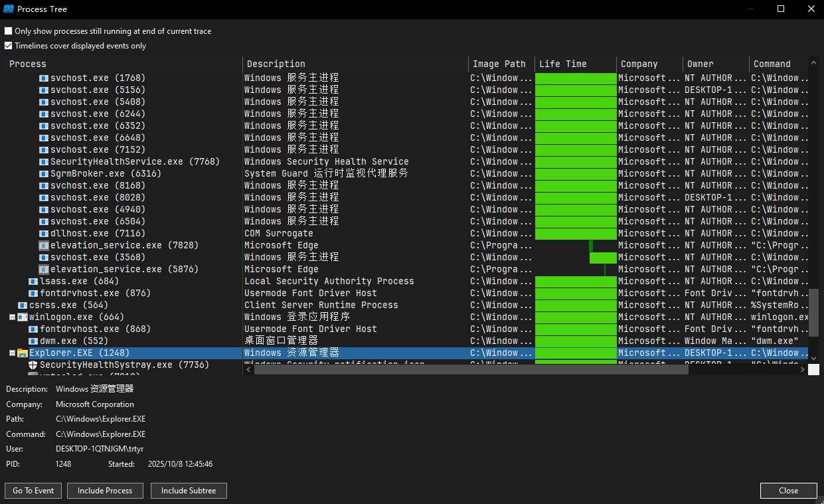Collapse the winlogon.exe tree node
The height and width of the screenshot is (504, 824).
(x=12, y=317)
